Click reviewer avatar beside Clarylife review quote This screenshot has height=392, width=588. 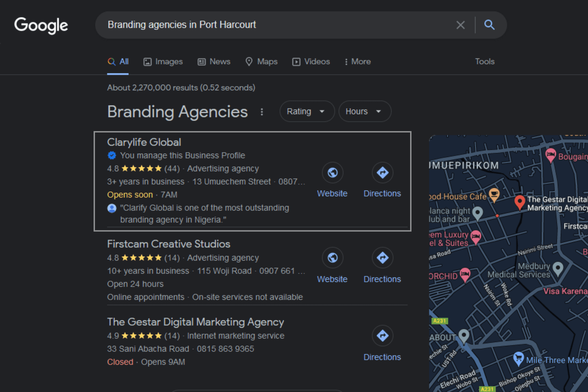pyautogui.click(x=112, y=208)
